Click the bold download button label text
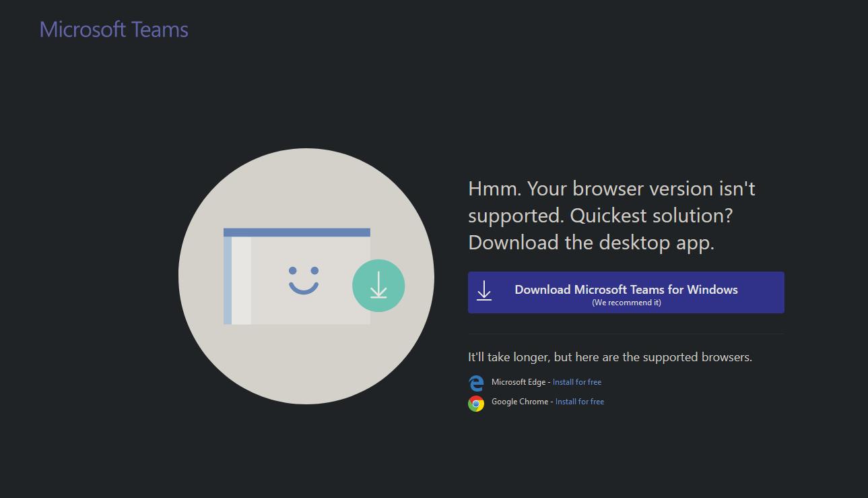Screen dimensions: 868x498 coord(626,289)
